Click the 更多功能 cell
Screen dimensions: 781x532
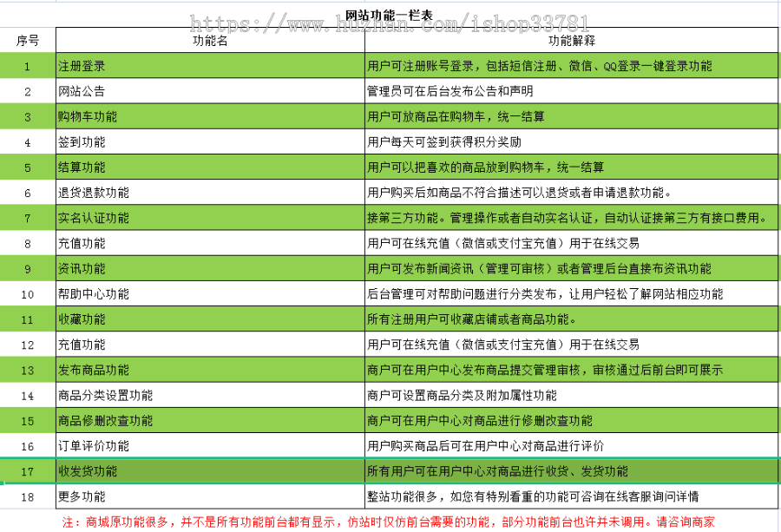pos(210,496)
